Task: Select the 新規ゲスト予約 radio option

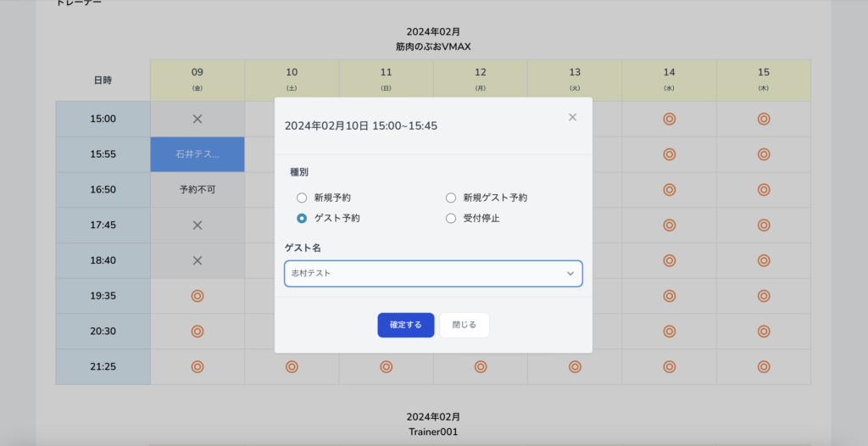Action: (x=451, y=198)
